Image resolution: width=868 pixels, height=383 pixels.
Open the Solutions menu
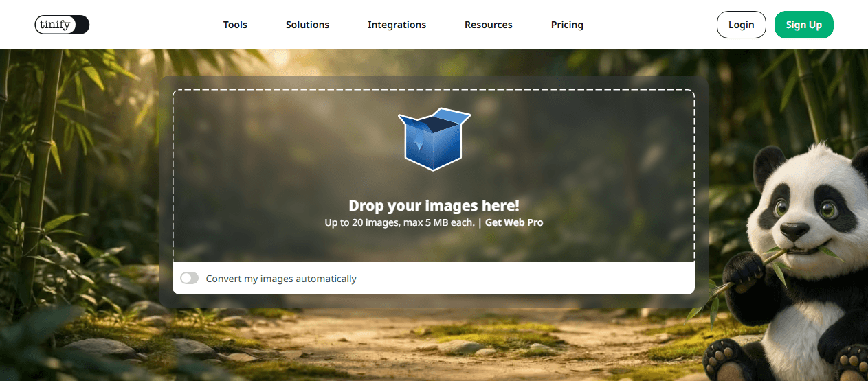(x=307, y=25)
